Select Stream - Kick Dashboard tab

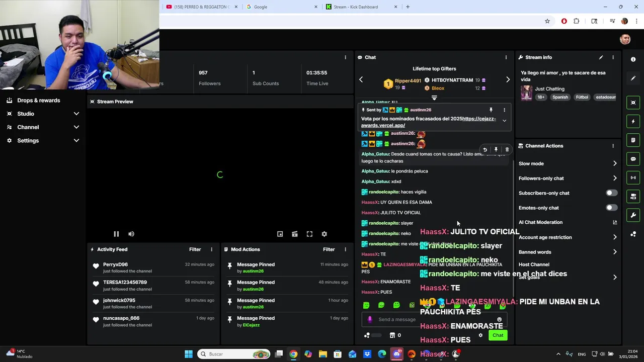tap(361, 7)
